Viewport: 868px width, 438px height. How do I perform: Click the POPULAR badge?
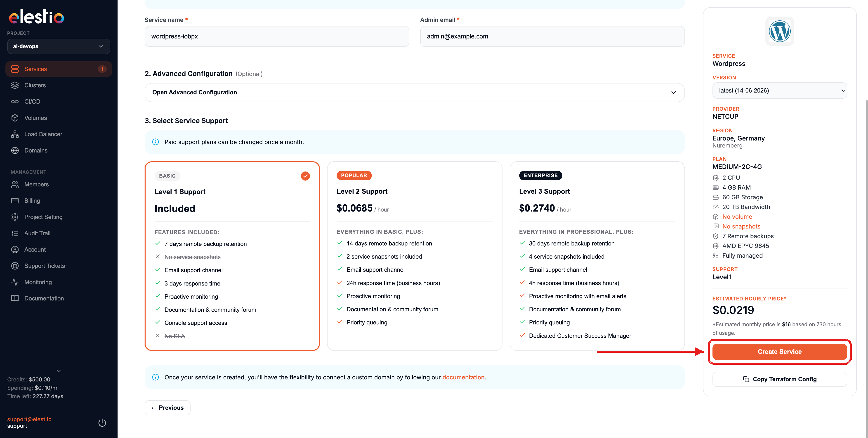coord(354,175)
